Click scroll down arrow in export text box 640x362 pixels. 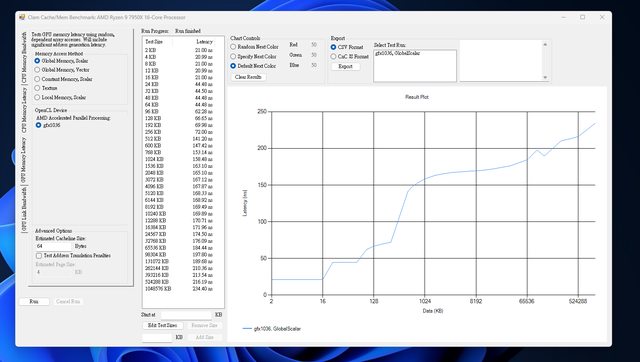(x=545, y=78)
